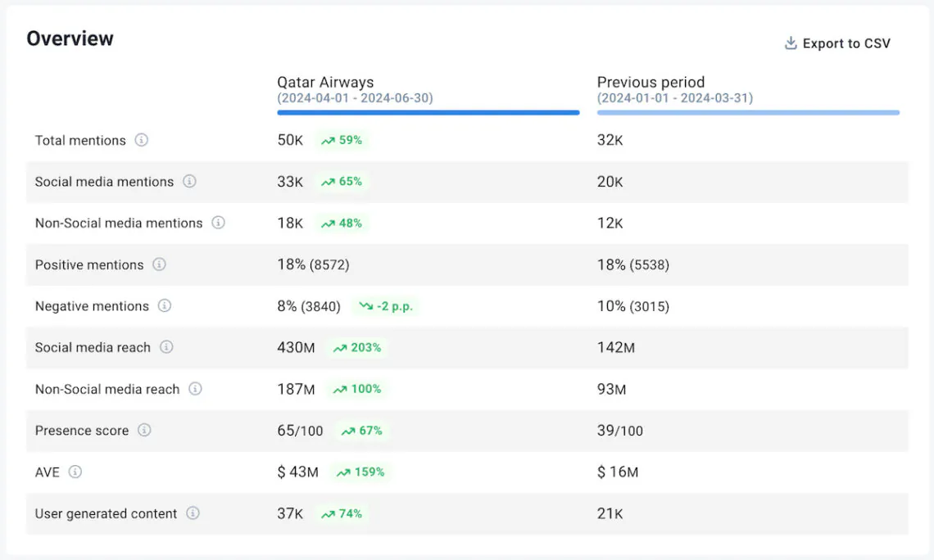Click the 59% total mentions growth badge
This screenshot has height=560, width=934.
342,140
